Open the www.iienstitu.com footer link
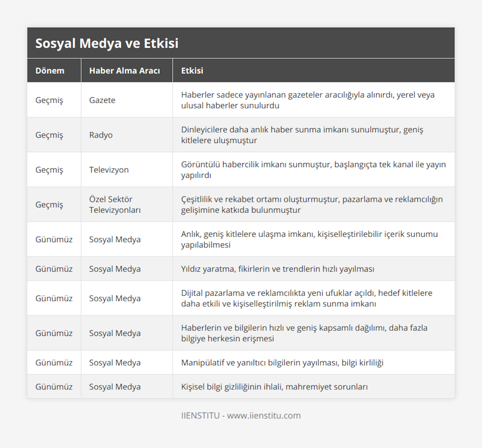Viewport: 482px width, 448px height. click(x=264, y=415)
